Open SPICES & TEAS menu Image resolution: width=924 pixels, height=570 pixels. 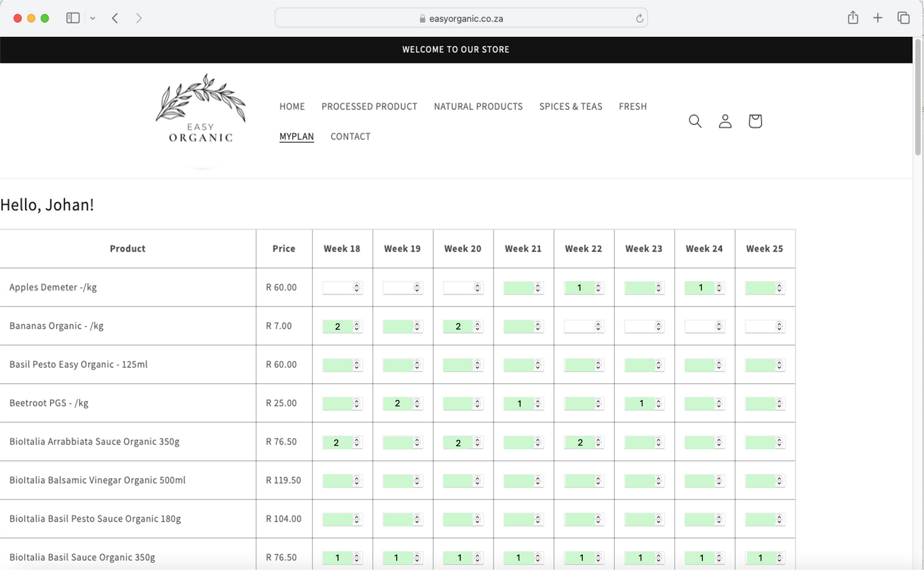pyautogui.click(x=570, y=107)
